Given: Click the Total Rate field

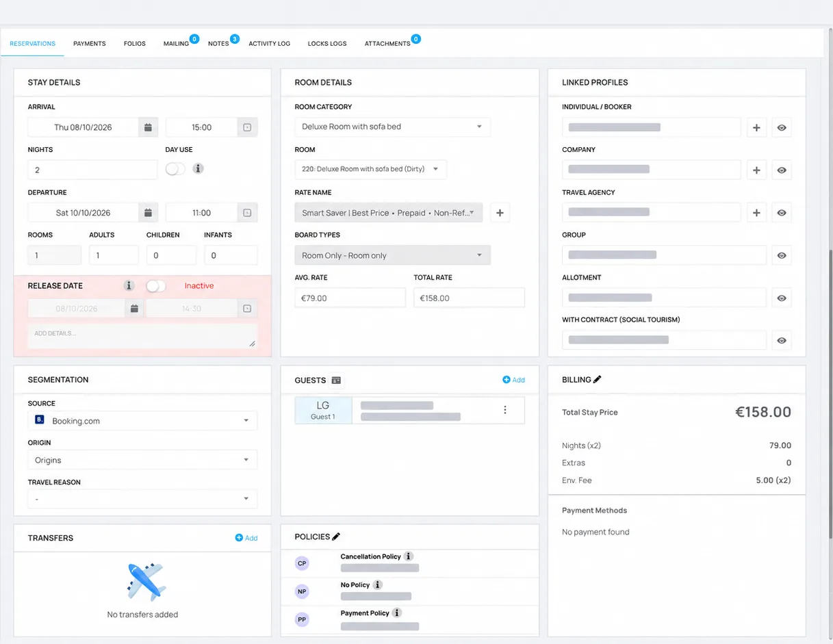Looking at the screenshot, I should 469,298.
